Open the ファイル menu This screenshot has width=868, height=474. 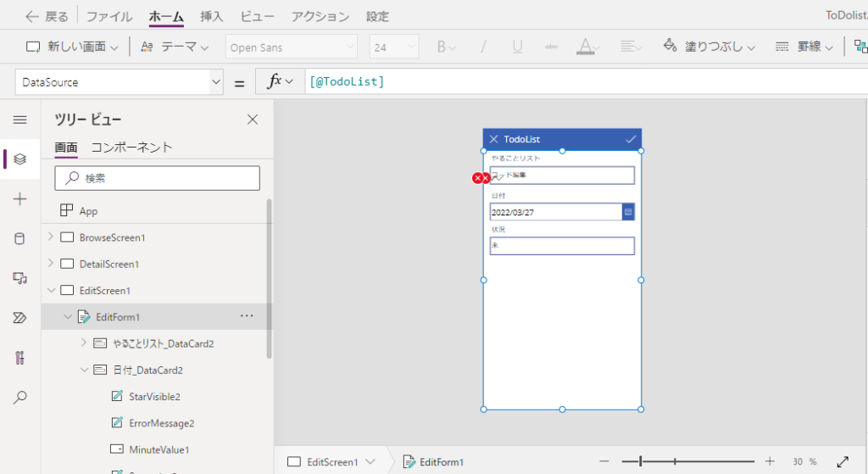[x=109, y=17]
